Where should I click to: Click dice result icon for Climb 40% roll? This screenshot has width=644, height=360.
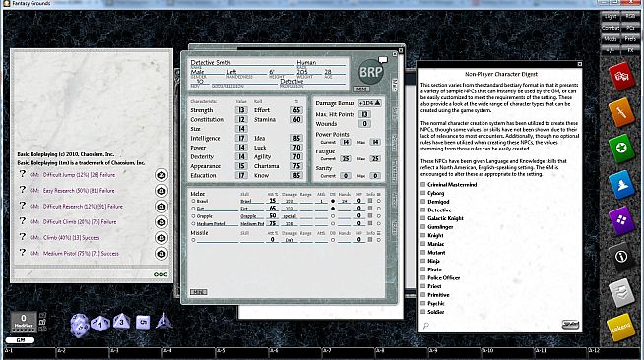(x=161, y=238)
